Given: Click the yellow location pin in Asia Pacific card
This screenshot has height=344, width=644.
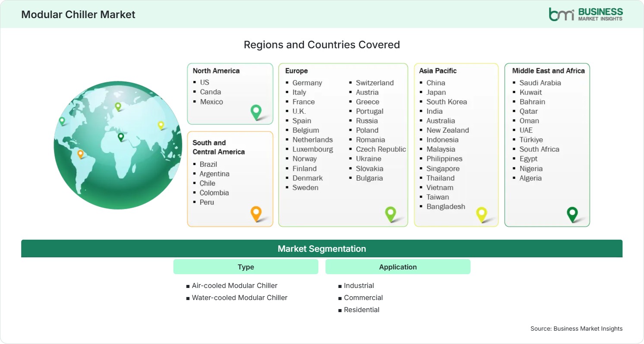Looking at the screenshot, I should pyautogui.click(x=481, y=215).
